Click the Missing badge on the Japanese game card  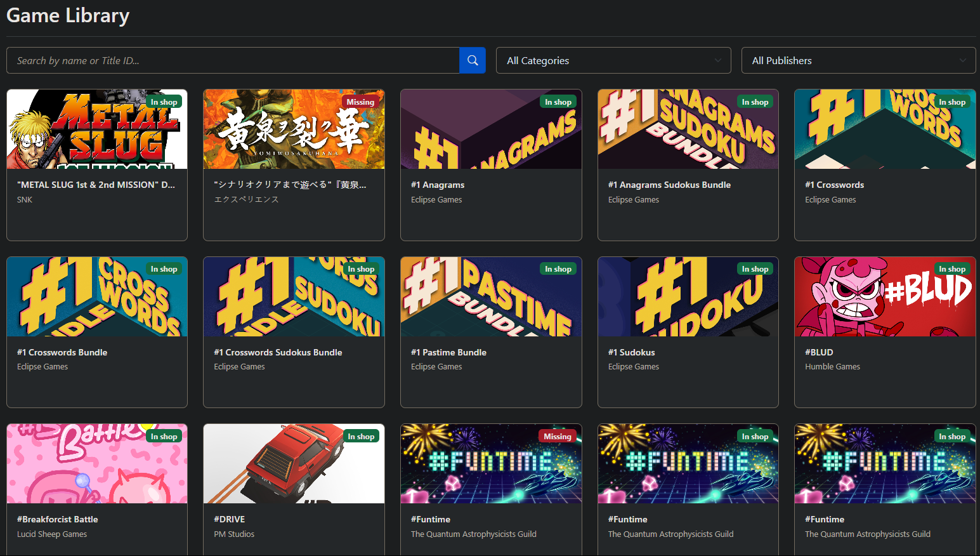pyautogui.click(x=360, y=102)
